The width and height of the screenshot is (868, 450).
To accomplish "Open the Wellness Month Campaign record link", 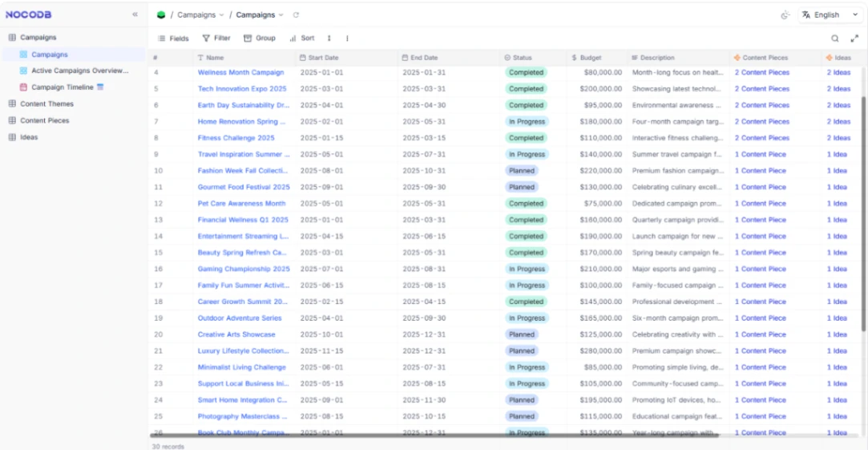I will coord(240,72).
